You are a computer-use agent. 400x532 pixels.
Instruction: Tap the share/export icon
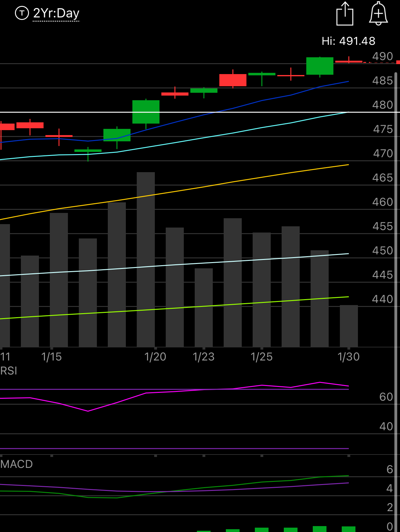[x=345, y=13]
